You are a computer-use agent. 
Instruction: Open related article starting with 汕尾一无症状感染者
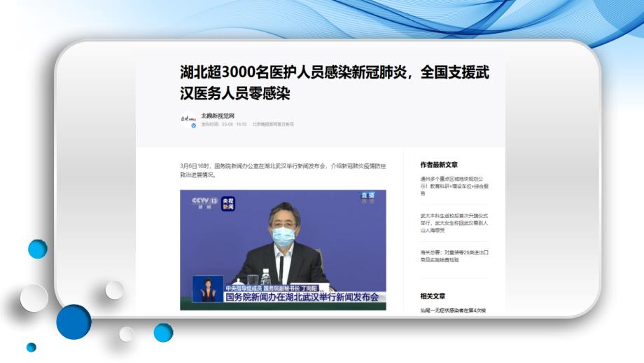pos(453,310)
